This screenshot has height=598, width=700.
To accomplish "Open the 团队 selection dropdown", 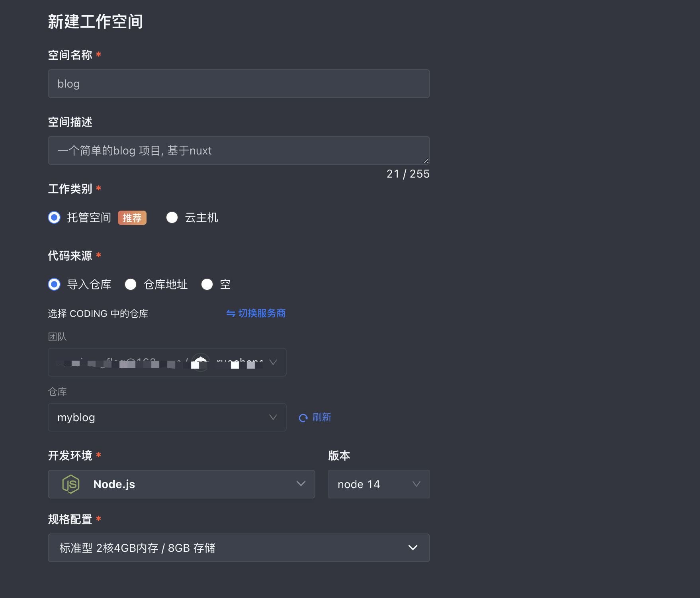I will pyautogui.click(x=167, y=362).
